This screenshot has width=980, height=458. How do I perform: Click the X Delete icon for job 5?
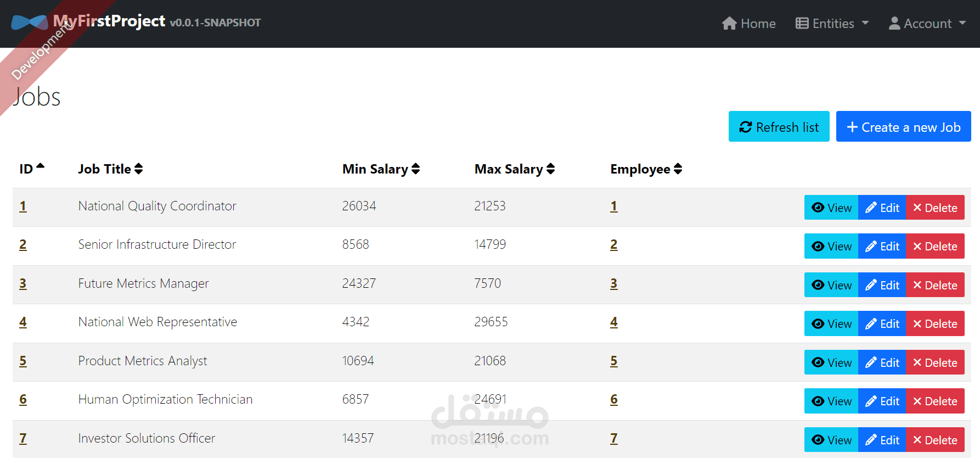(917, 362)
